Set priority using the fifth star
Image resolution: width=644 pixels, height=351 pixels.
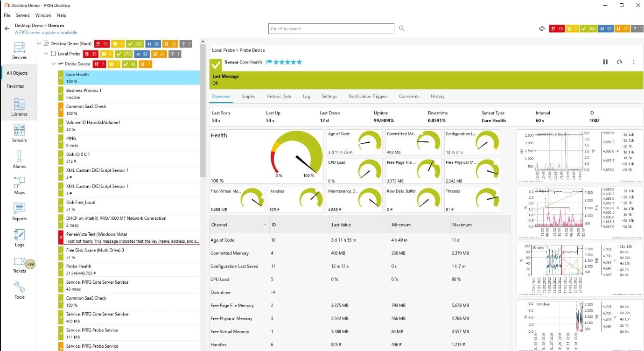point(299,62)
